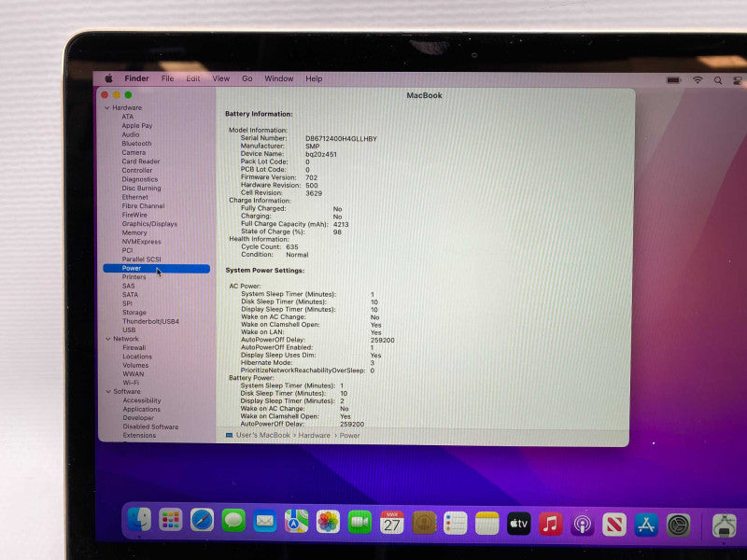Open the Go menu
Viewport: 747px width, 560px height.
click(x=247, y=78)
